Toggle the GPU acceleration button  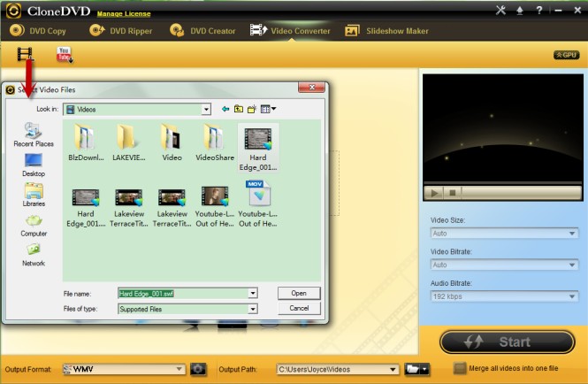tap(566, 55)
